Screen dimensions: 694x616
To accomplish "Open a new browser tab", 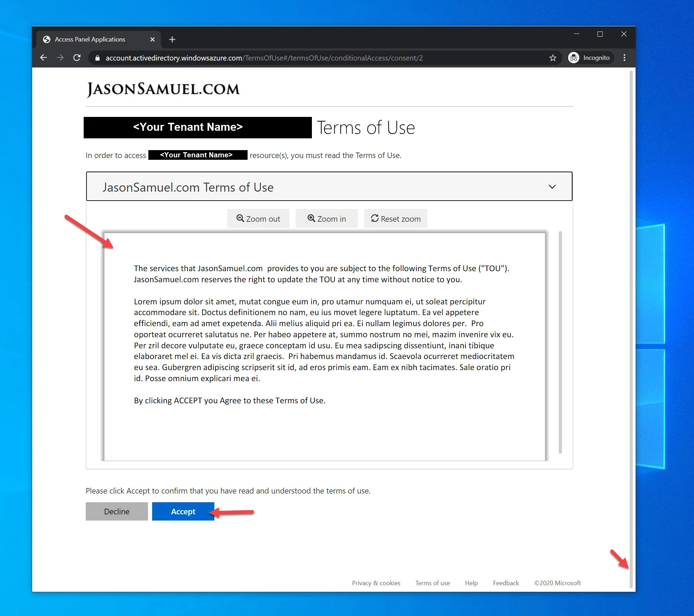I will [172, 39].
